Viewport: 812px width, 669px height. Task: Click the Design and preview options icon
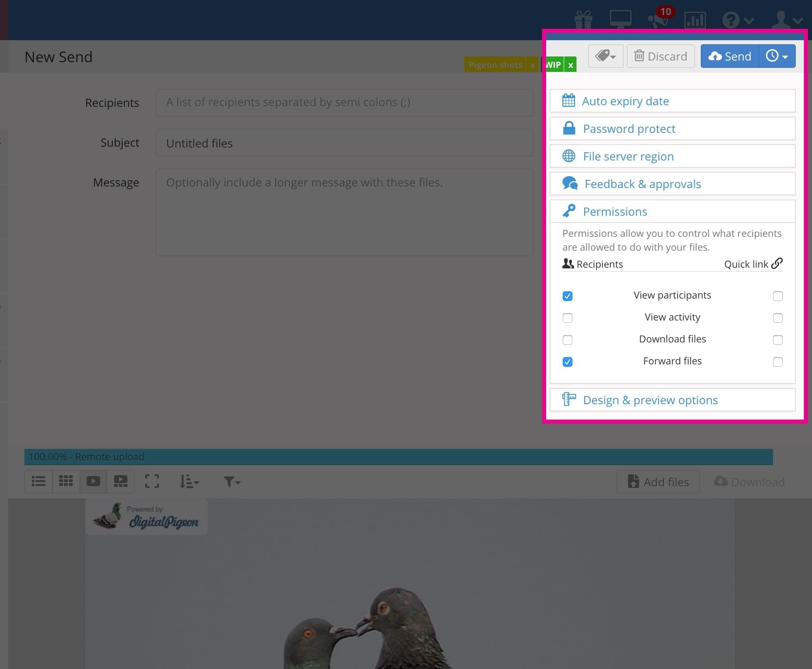[x=569, y=400]
